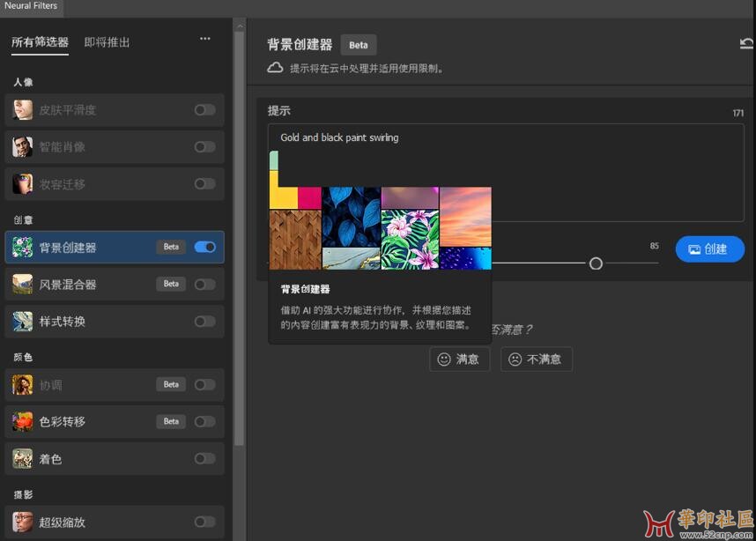This screenshot has height=541, width=756.
Task: Open the three-dots more options menu
Action: pos(205,39)
